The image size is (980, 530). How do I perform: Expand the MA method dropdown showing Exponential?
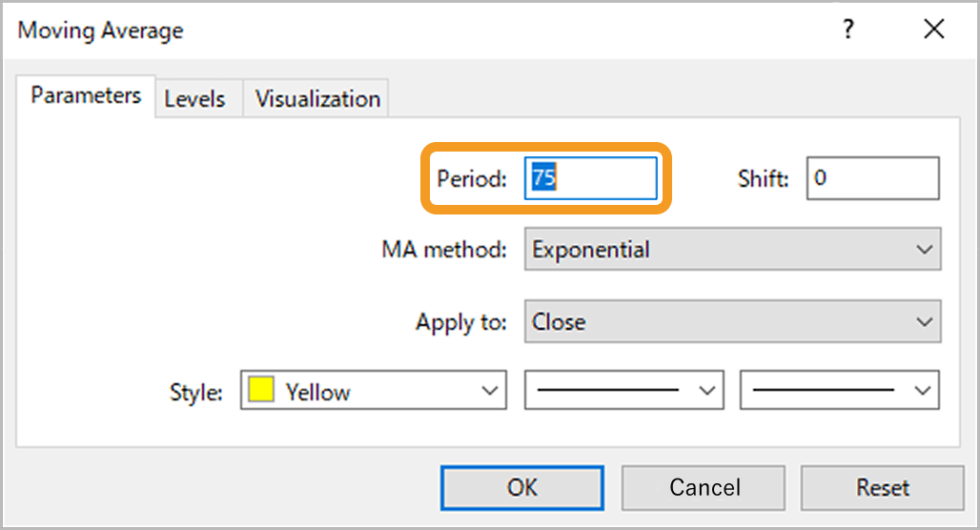coord(732,250)
